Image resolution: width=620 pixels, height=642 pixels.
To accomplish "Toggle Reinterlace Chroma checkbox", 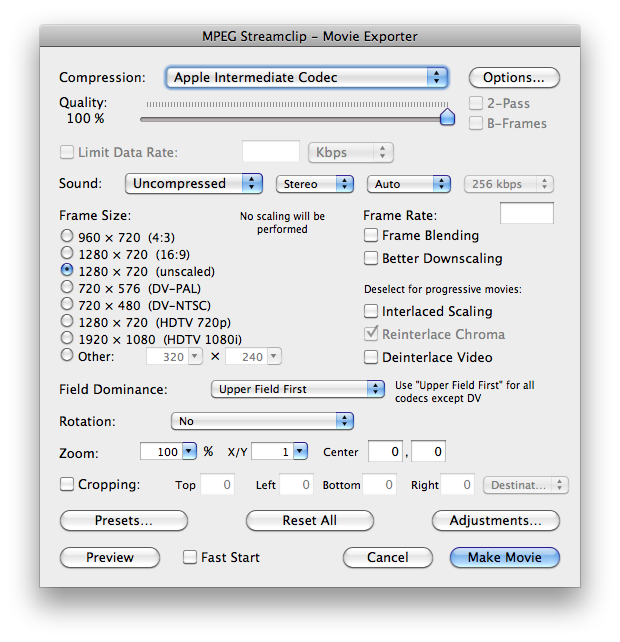I will pos(371,334).
